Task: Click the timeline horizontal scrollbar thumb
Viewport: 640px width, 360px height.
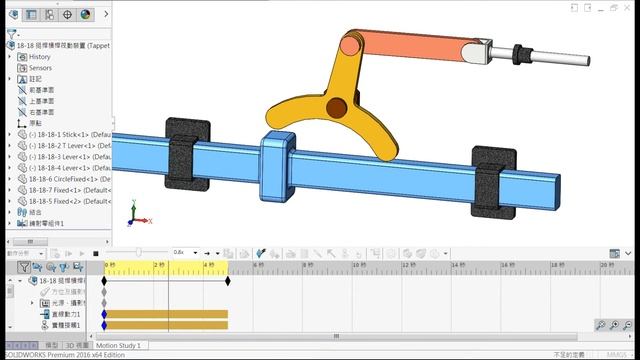Action: coord(337,336)
